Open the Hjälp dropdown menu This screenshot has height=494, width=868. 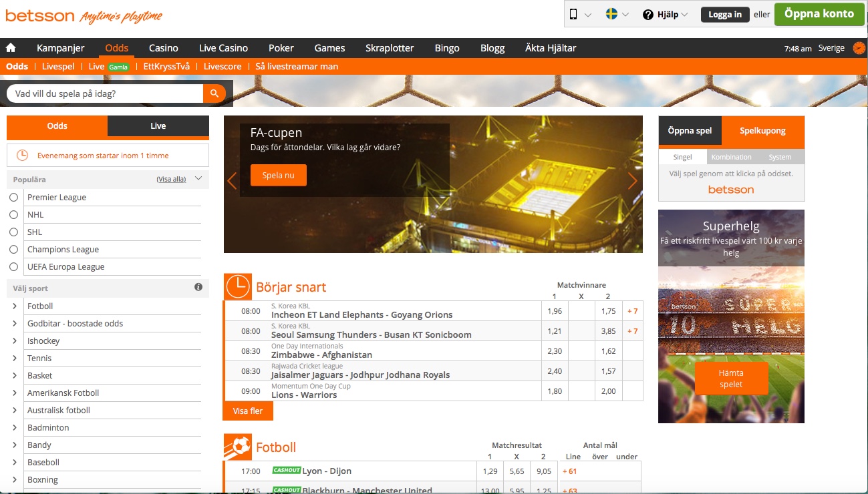point(665,15)
